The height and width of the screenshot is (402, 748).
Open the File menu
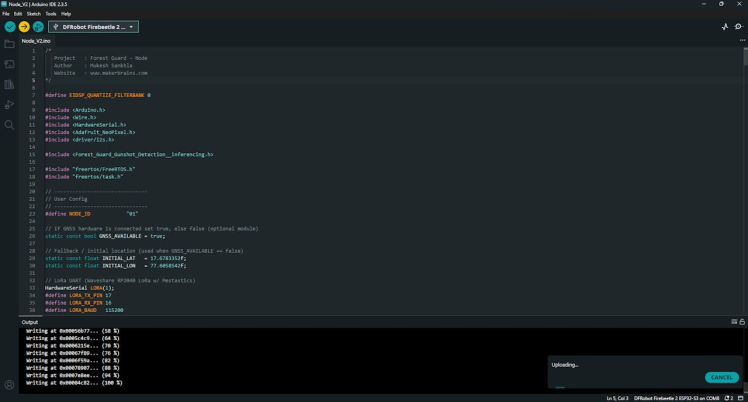pos(6,14)
